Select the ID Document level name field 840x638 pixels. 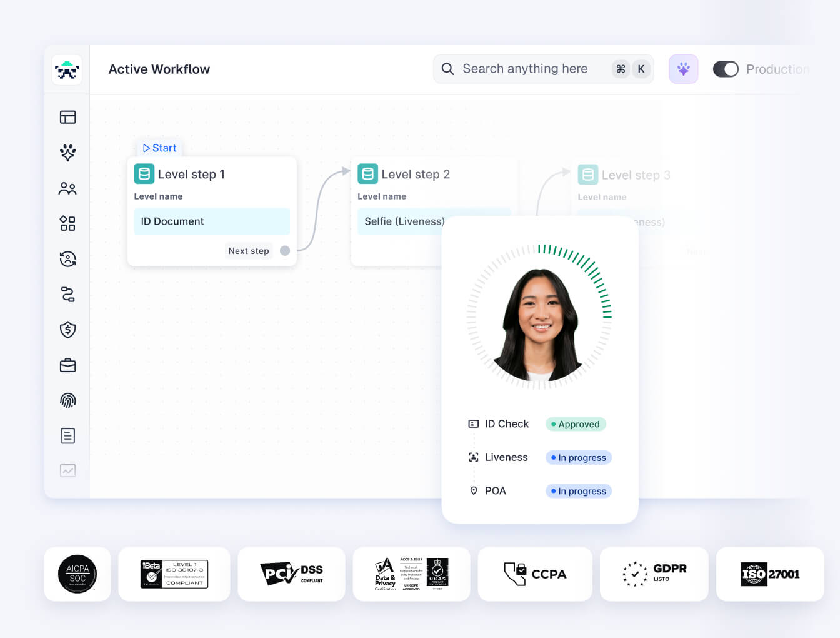212,221
